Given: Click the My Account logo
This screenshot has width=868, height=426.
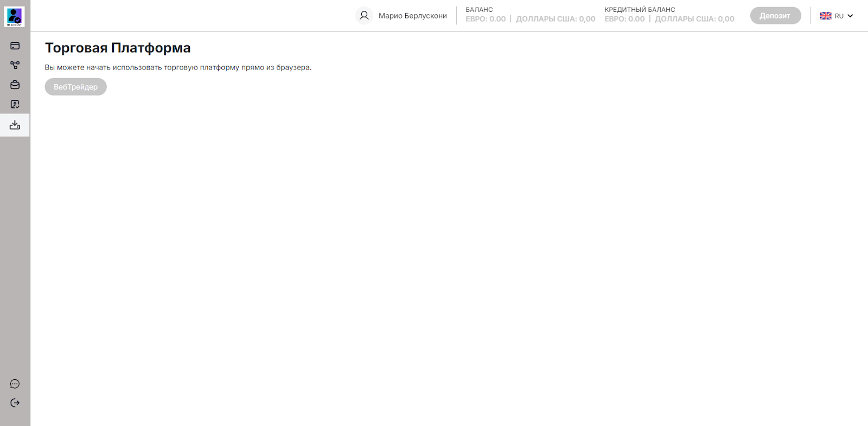Looking at the screenshot, I should (x=15, y=17).
